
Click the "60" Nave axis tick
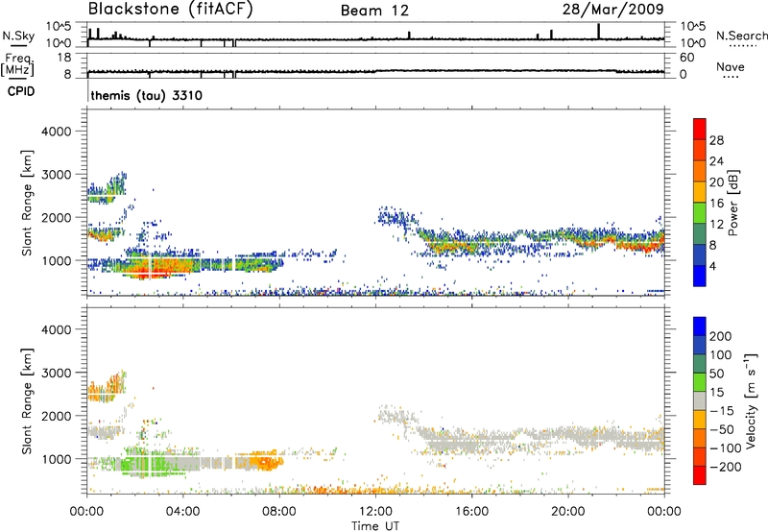click(x=686, y=58)
